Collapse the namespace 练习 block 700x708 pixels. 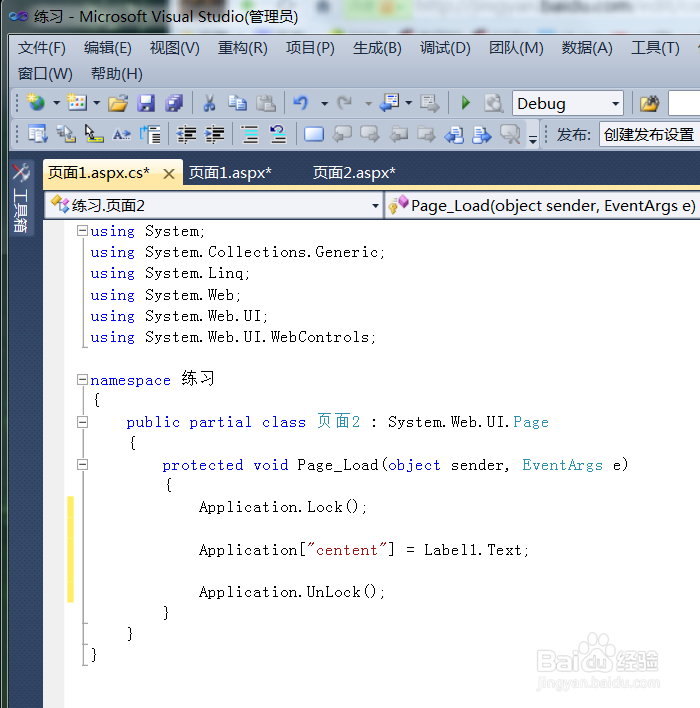pos(82,379)
